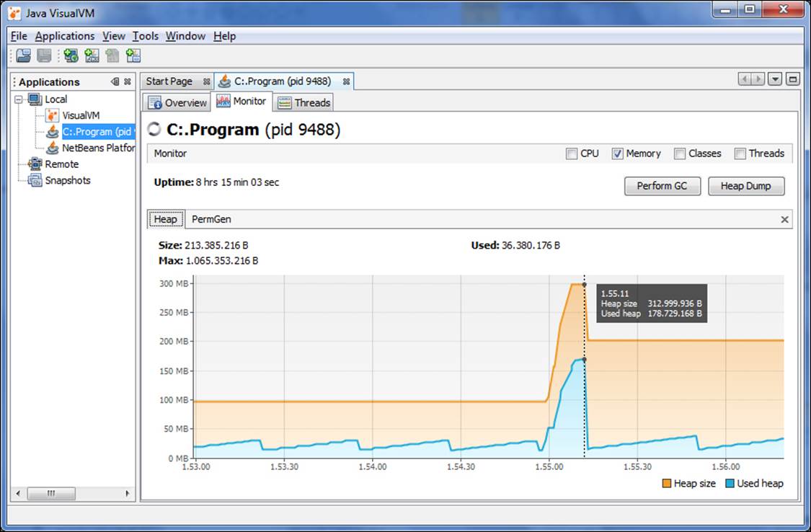
Task: Select the Remote node in the sidebar
Action: [61, 164]
